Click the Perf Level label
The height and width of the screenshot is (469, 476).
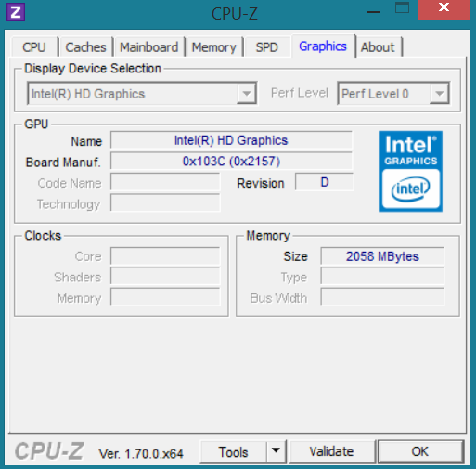300,93
